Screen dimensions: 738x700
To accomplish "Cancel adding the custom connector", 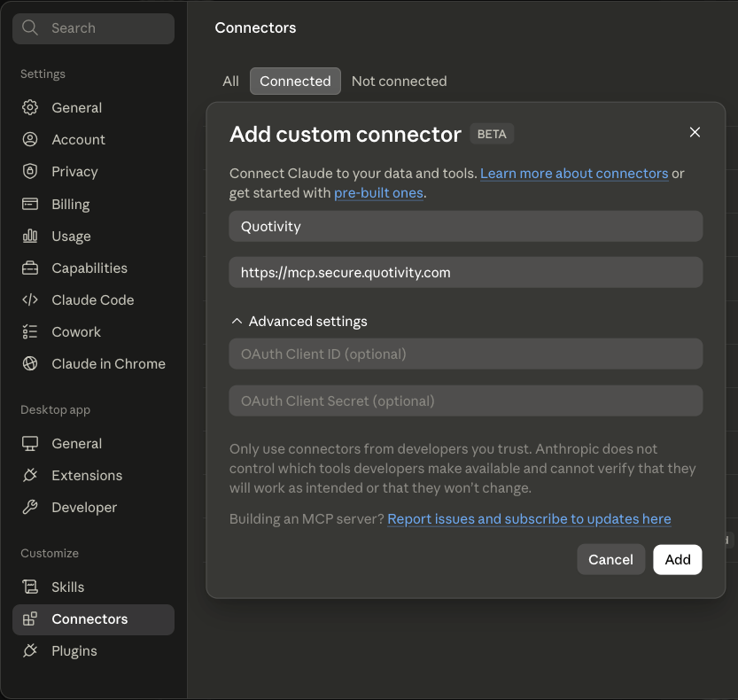I will 610,559.
